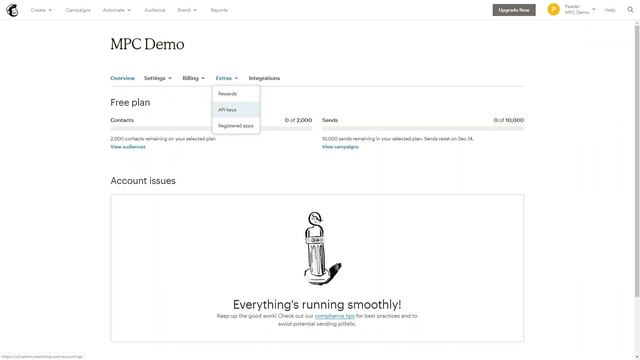The width and height of the screenshot is (640, 360).
Task: Click the yellow profile avatar
Action: pyautogui.click(x=553, y=9)
